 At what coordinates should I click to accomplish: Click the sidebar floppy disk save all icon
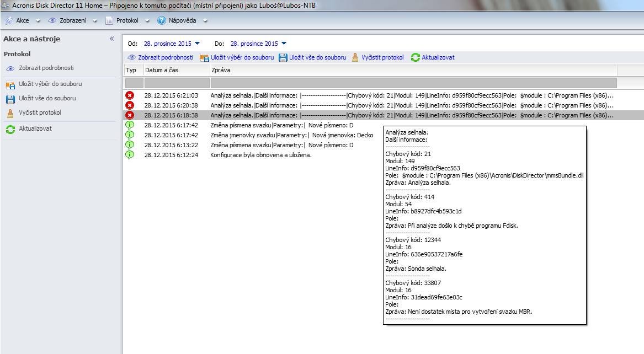pyautogui.click(x=10, y=99)
